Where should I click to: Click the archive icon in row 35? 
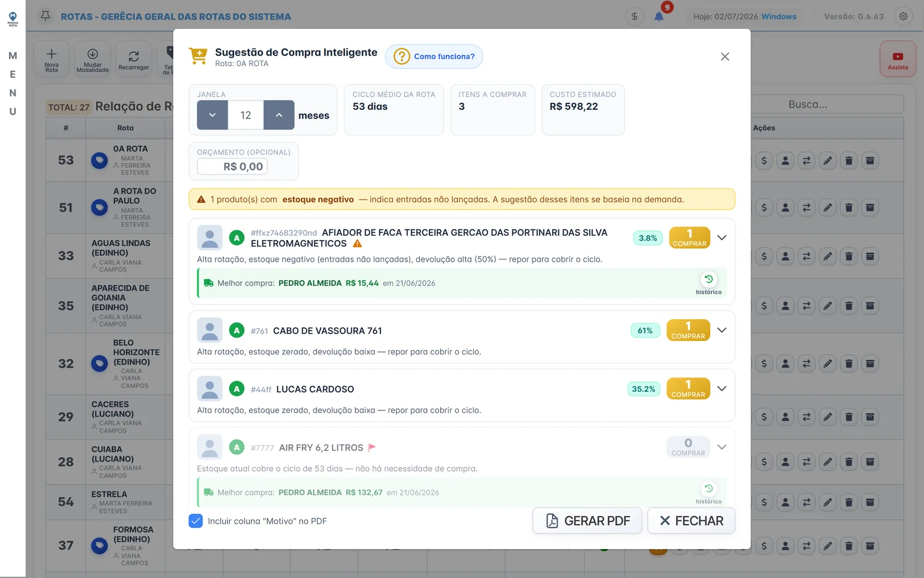click(x=870, y=306)
